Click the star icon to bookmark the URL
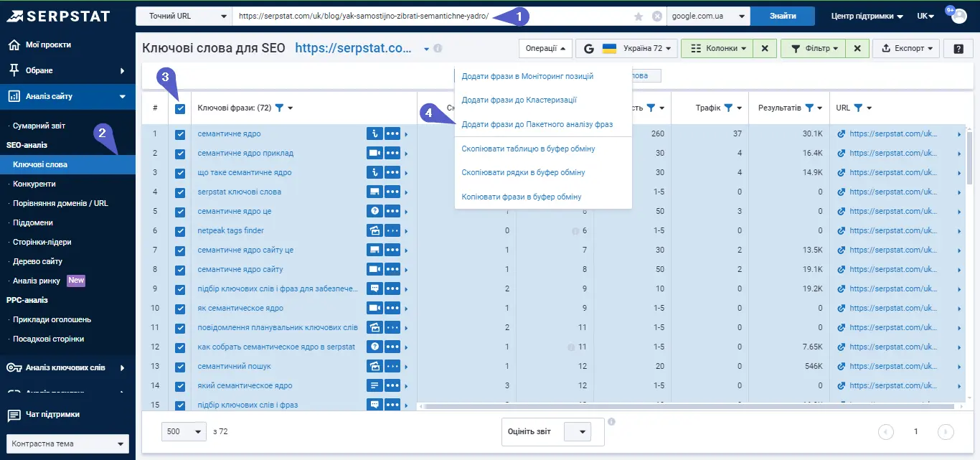 [x=639, y=16]
